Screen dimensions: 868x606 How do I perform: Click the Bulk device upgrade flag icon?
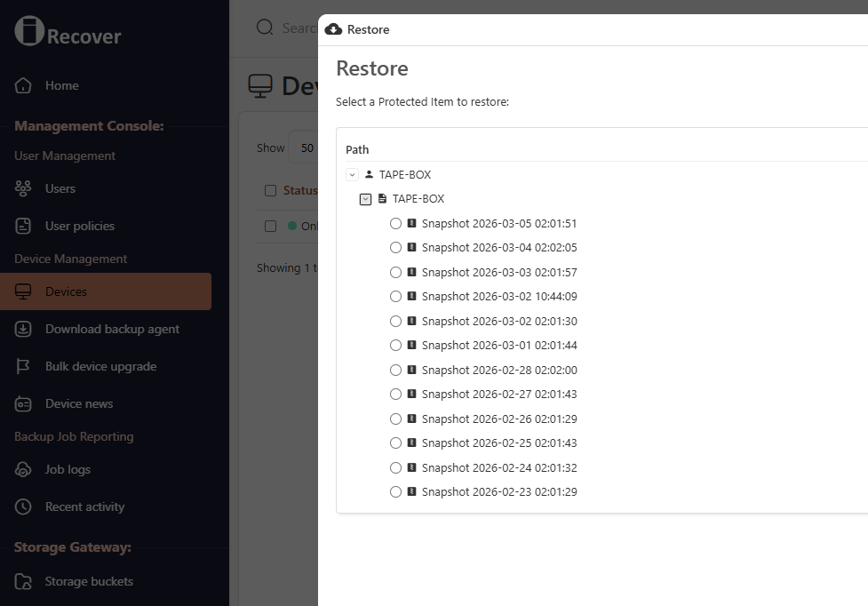click(x=21, y=366)
